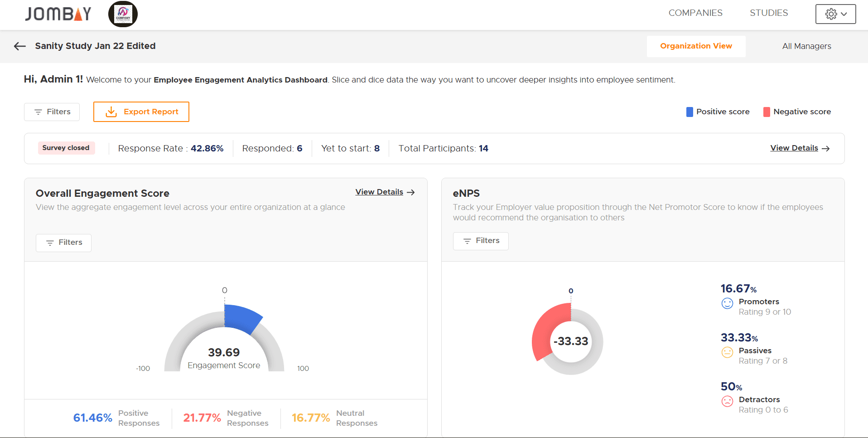Click the Promoters smiley face icon
This screenshot has width=868, height=438.
(x=727, y=304)
